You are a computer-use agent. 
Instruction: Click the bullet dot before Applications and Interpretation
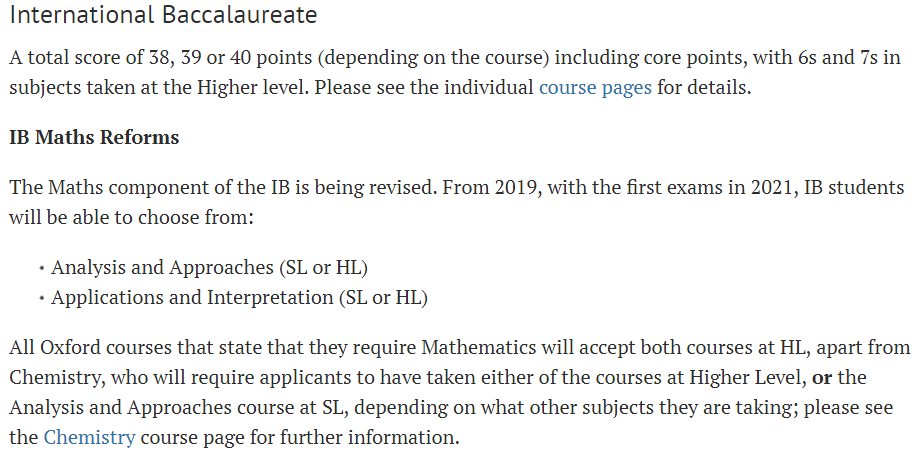[x=41, y=298]
